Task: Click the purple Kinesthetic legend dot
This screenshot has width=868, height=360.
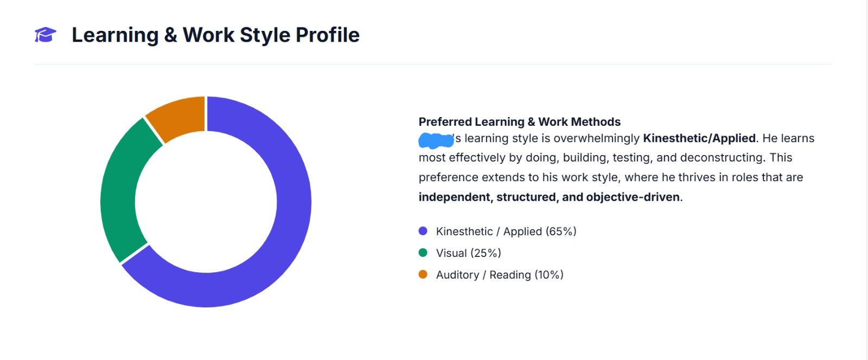Action: click(423, 231)
